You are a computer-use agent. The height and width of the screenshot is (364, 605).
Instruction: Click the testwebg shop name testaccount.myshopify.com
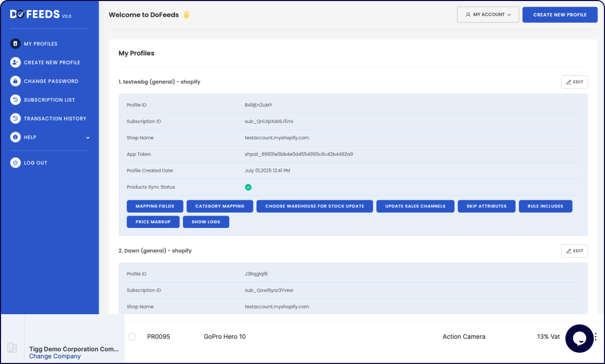tap(277, 138)
